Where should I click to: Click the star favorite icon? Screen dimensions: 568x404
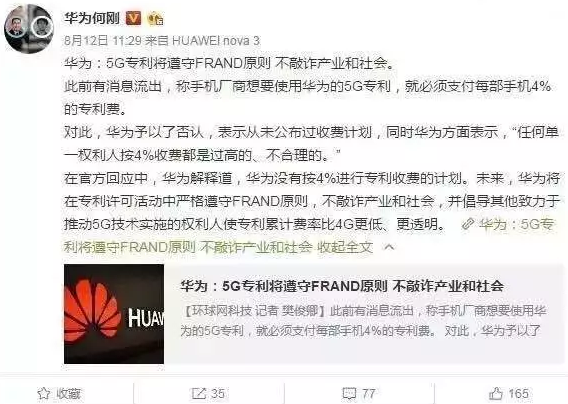click(x=43, y=393)
